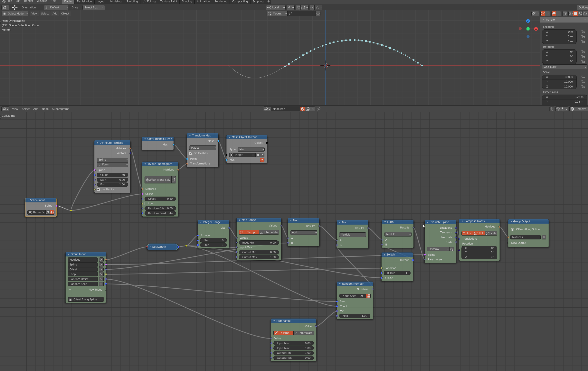Open the Local transform orientation dropdown

coord(275,8)
